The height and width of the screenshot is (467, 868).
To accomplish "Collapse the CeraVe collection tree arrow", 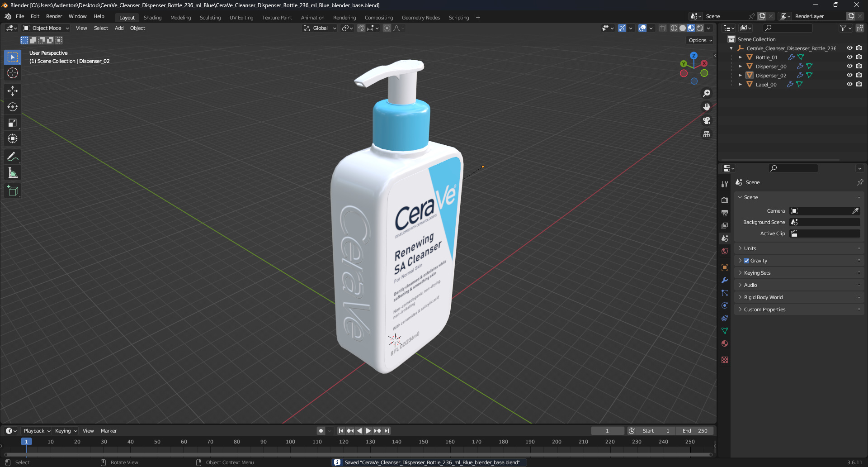I will 731,48.
